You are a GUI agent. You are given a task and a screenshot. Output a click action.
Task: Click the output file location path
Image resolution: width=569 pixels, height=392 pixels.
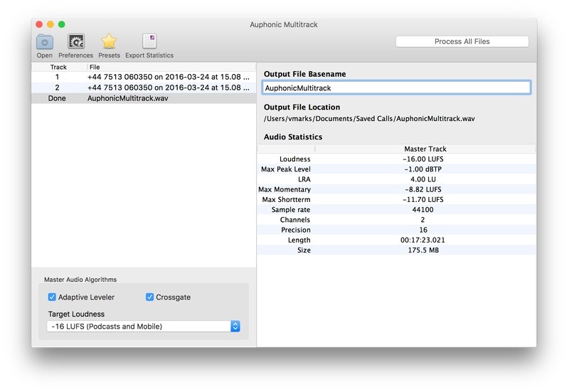click(x=369, y=119)
